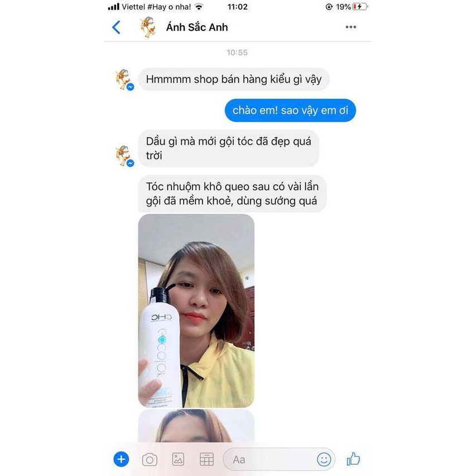Open the photo of woman holding bottle
476x476 pixels.
(196, 311)
